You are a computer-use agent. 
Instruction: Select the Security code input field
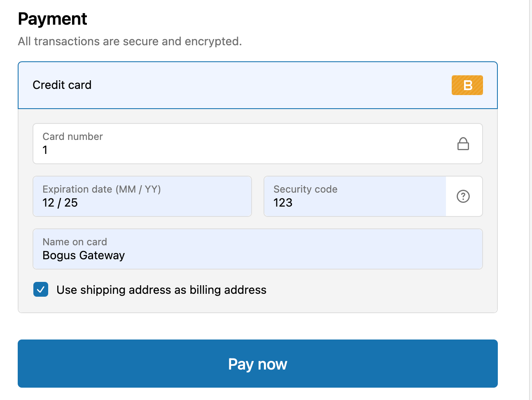354,202
